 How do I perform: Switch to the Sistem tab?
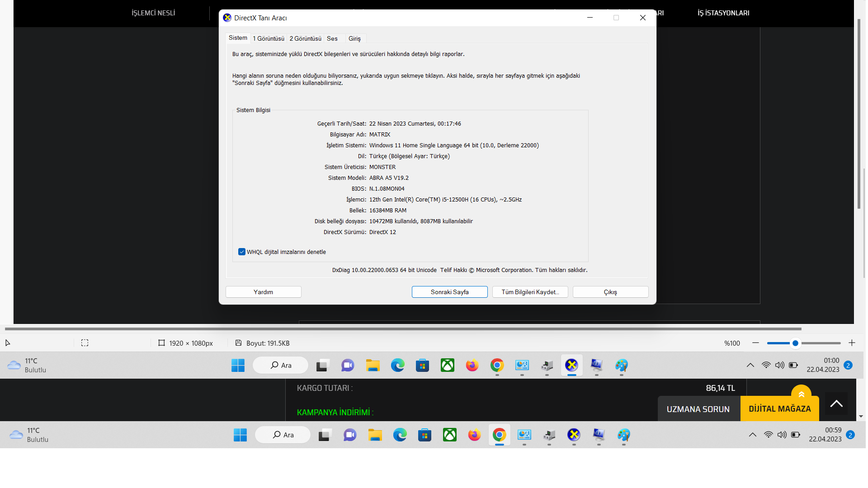pos(238,38)
